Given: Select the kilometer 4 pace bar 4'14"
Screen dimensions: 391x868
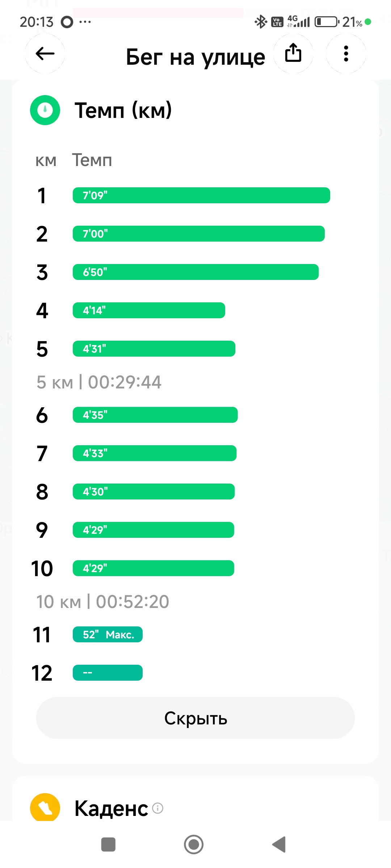Looking at the screenshot, I should click(x=149, y=310).
